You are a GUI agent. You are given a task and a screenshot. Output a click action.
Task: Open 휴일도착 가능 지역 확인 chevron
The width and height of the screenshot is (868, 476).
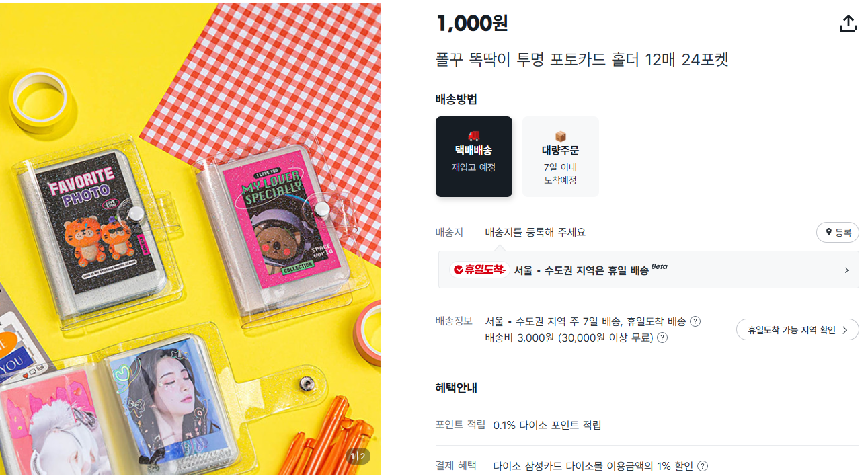(x=845, y=330)
